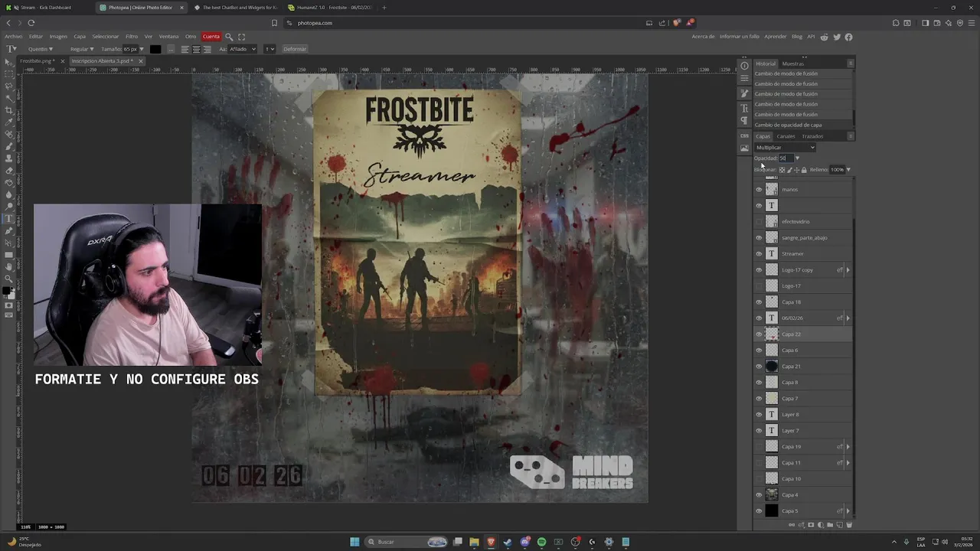This screenshot has width=980, height=551.
Task: Hide the Streamer text layer
Action: 759,253
